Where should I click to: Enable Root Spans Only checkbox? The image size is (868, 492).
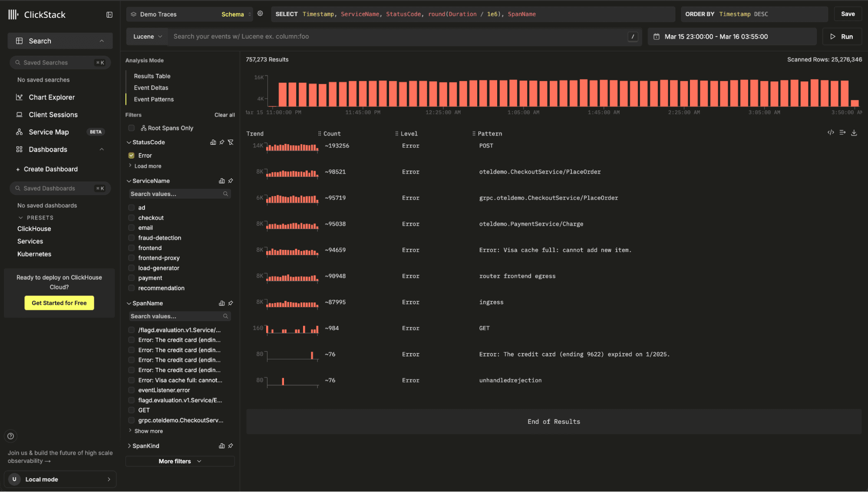(x=131, y=128)
